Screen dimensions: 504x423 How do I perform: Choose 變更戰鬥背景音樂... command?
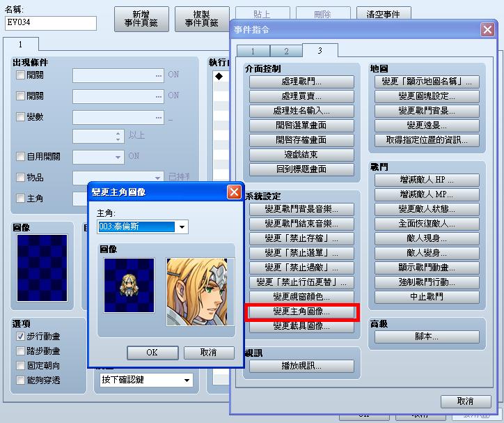[301, 209]
